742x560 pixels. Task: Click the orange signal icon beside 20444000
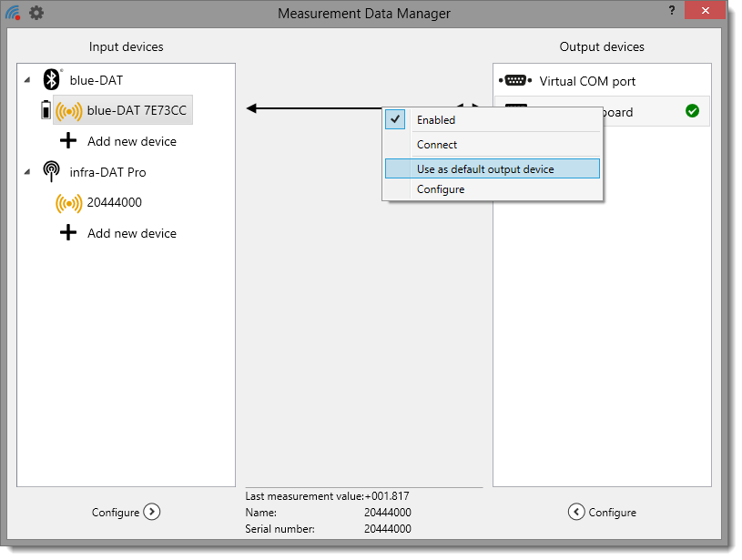[68, 203]
